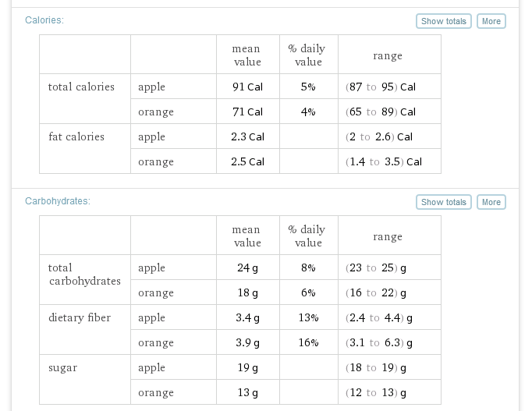
Task: Open More options for Carbohydrates
Action: click(491, 202)
